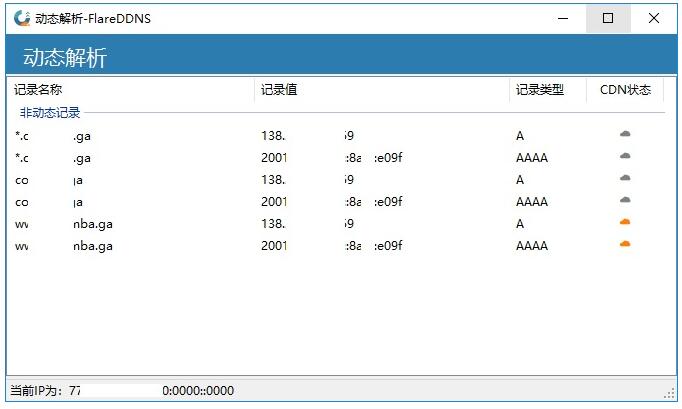Click the 138. value in the nba.ga row
682x409 pixels.
(x=308, y=224)
